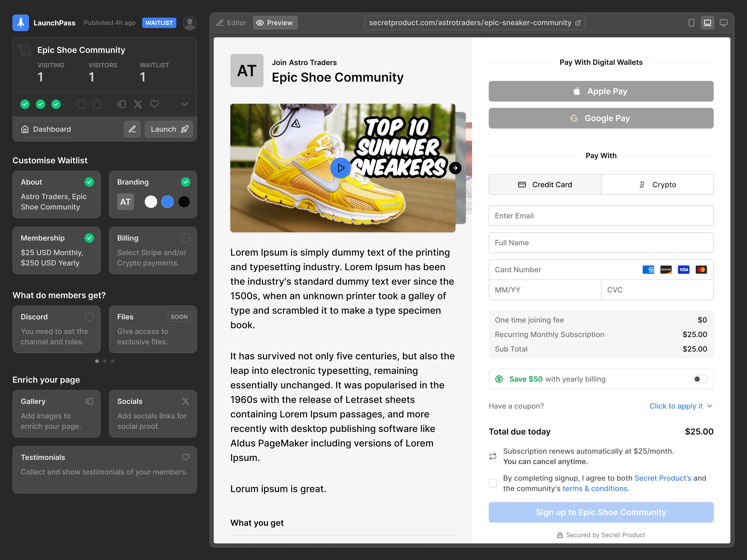The image size is (747, 560).
Task: Click the LaunchPass rocket logo
Action: 20,23
